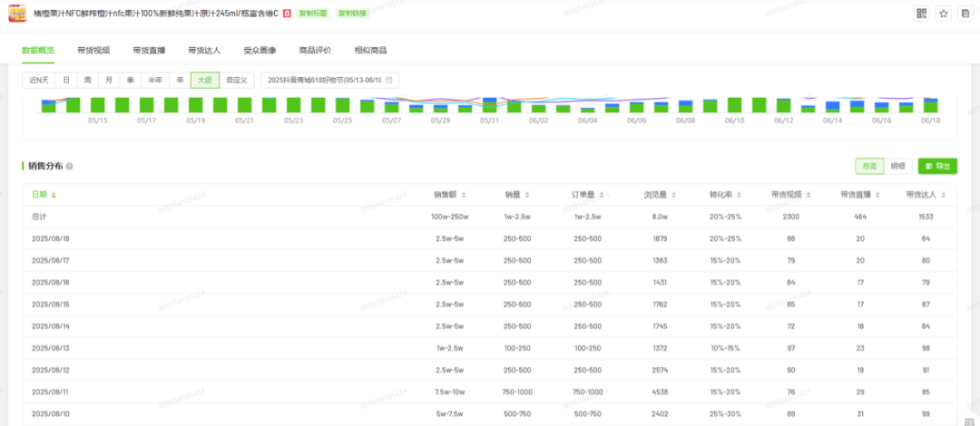Sort by 转化率 column arrows

coord(740,195)
